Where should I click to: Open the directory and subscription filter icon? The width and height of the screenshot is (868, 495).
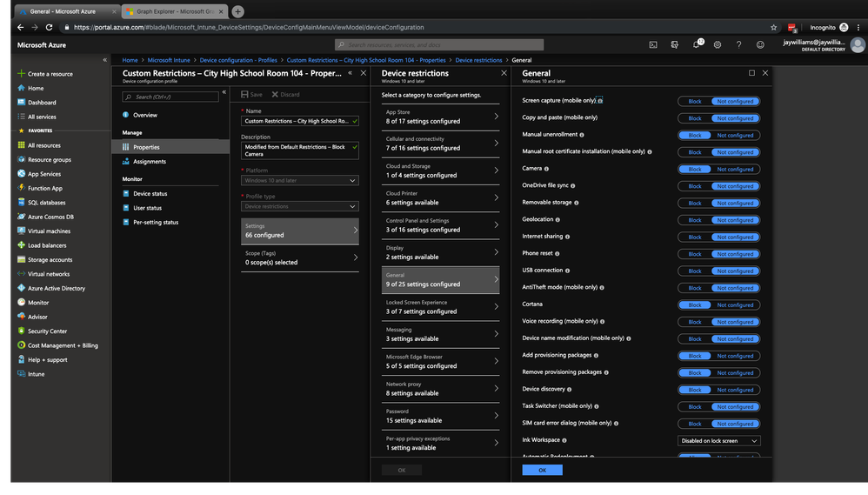[674, 45]
